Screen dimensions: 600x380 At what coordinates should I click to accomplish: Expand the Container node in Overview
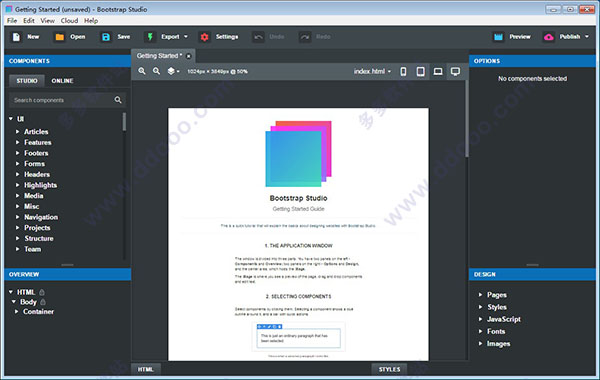point(16,312)
